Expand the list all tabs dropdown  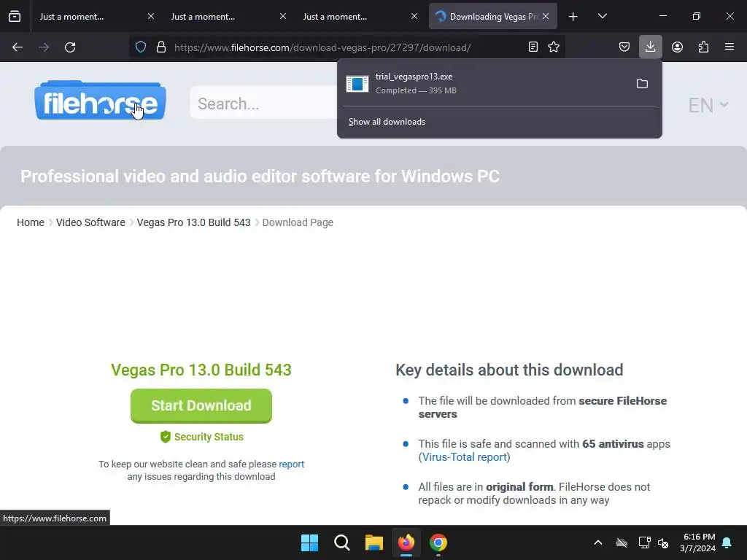[x=602, y=17]
